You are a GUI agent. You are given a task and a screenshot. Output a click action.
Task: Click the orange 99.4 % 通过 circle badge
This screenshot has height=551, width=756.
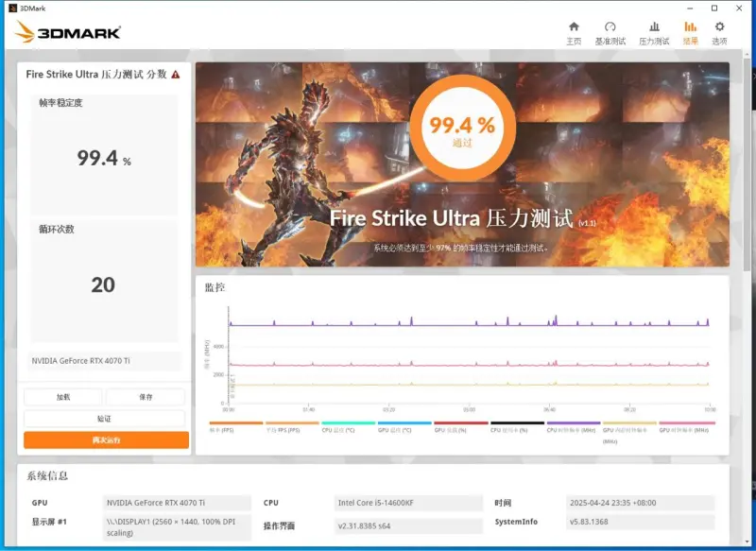(x=462, y=128)
